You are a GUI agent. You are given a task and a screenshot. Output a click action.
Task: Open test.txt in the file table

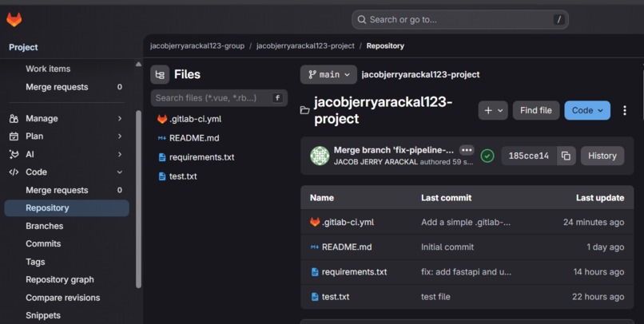[x=336, y=297]
